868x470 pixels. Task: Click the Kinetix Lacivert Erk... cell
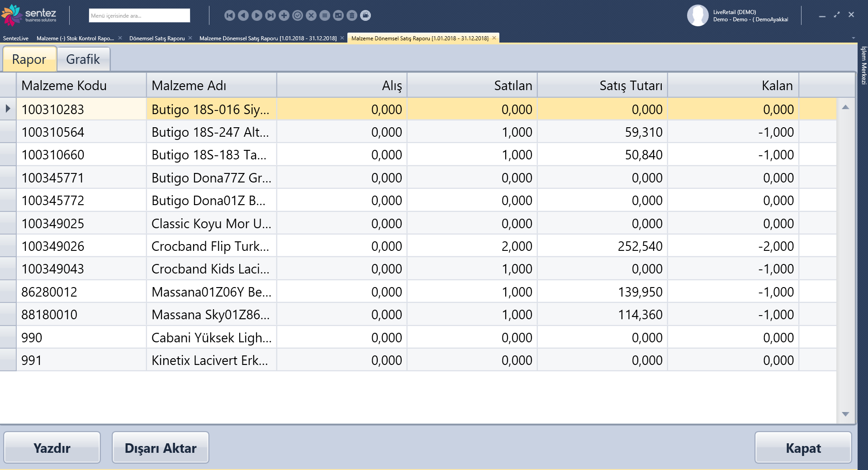(x=212, y=360)
